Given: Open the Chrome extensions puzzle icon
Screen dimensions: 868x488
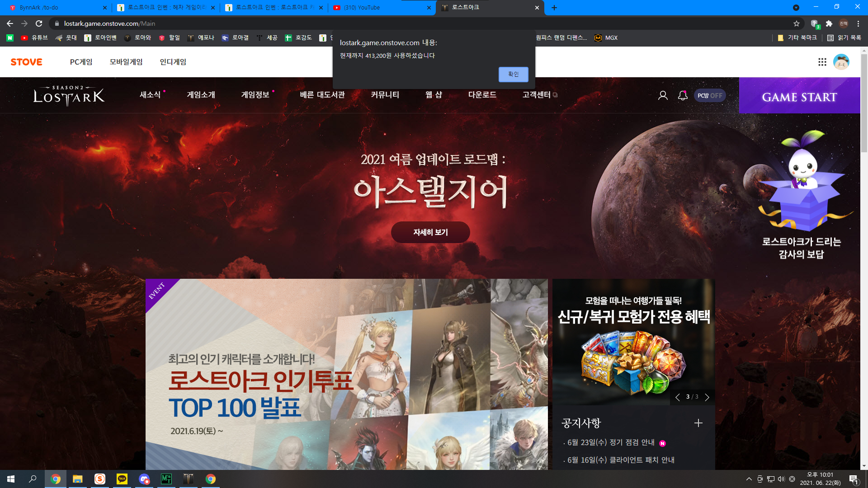Looking at the screenshot, I should click(x=829, y=23).
